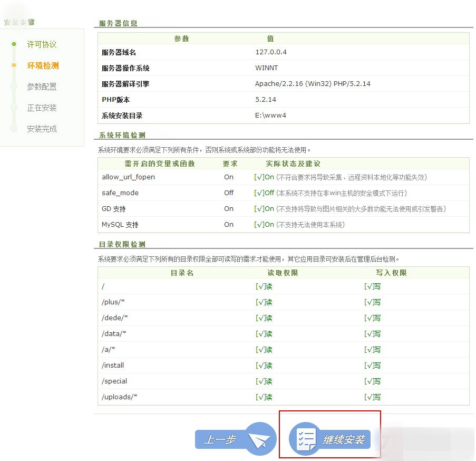This screenshot has height=461, width=476.
Task: Click the install directory E:\www4
Action: click(x=270, y=115)
